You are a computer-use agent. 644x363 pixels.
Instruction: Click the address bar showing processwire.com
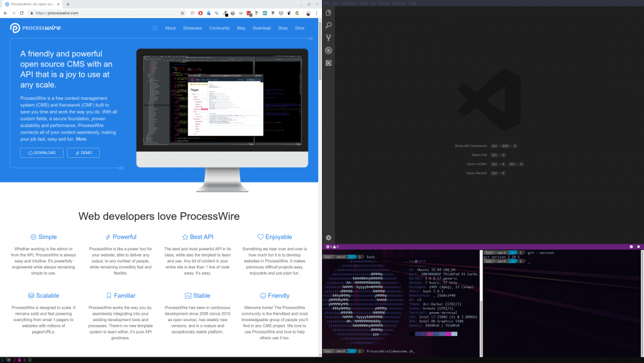click(103, 13)
